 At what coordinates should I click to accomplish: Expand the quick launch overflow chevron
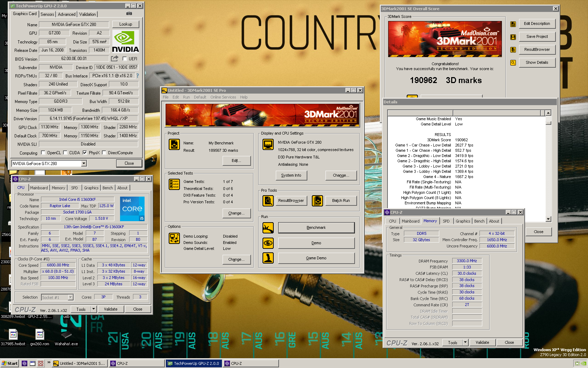[49, 363]
